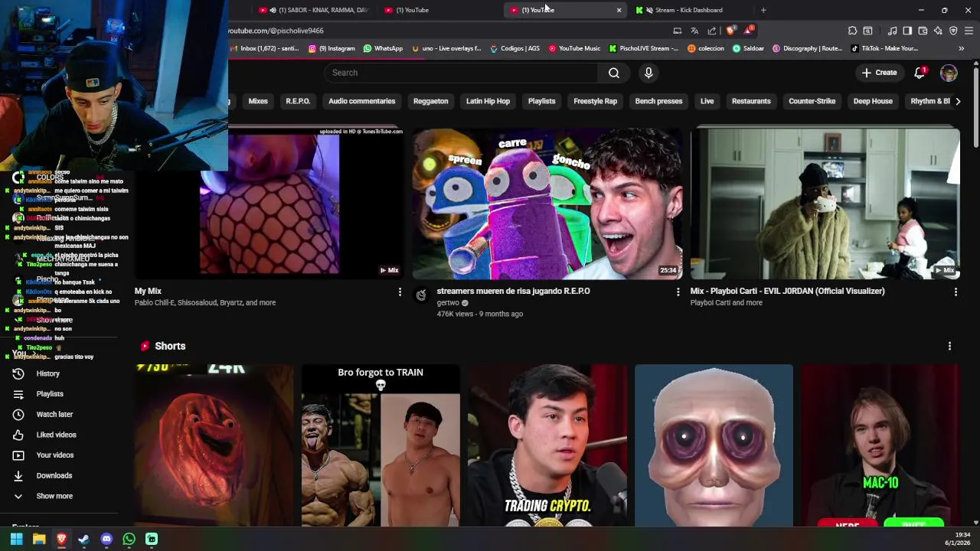Open the WhatsApp bookmark
The width and height of the screenshot is (980, 551).
383,48
